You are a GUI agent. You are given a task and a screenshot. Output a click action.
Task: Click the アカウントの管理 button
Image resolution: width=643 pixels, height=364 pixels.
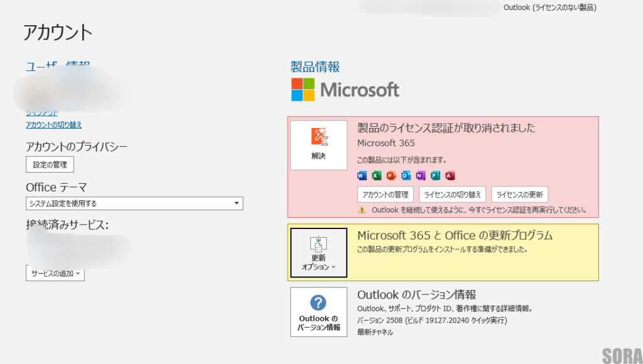point(386,195)
